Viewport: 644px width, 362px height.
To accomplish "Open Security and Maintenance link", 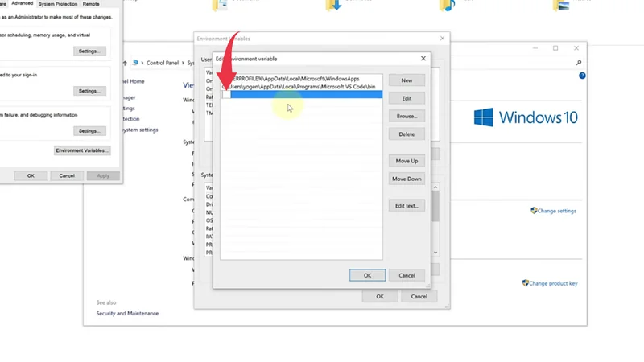I will (127, 314).
